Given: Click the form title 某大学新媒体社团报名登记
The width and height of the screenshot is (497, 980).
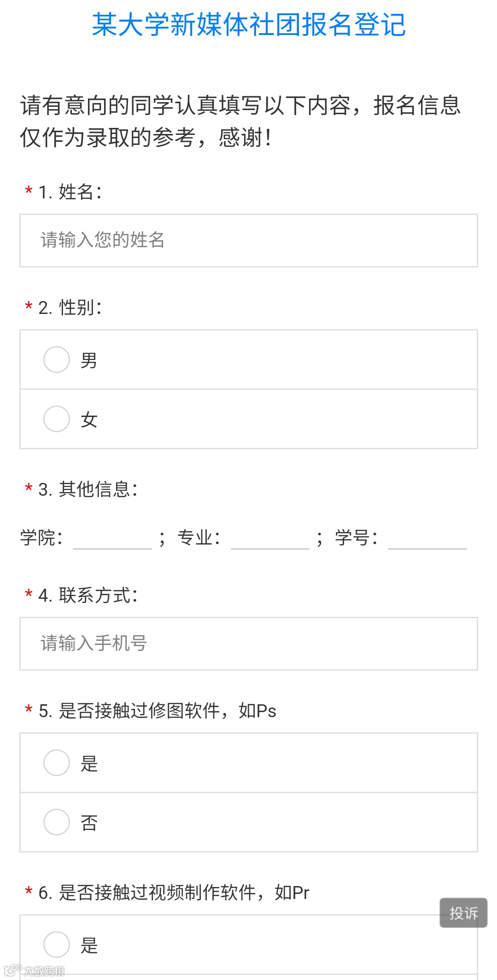Looking at the screenshot, I should click(x=249, y=24).
